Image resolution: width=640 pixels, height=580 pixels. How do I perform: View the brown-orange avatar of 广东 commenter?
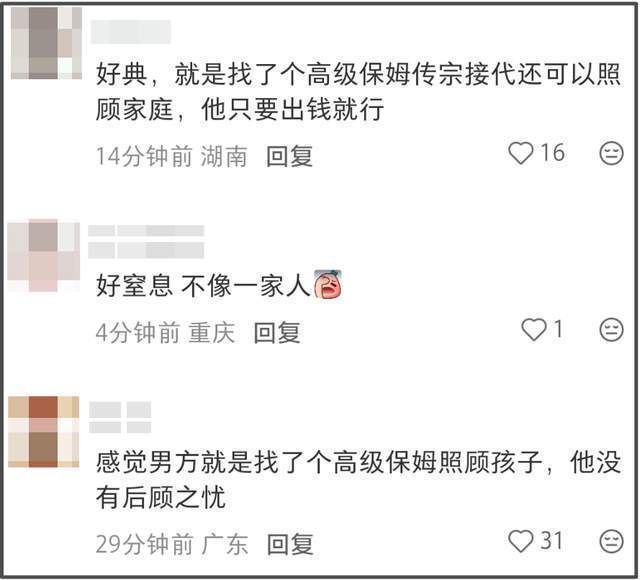click(44, 432)
